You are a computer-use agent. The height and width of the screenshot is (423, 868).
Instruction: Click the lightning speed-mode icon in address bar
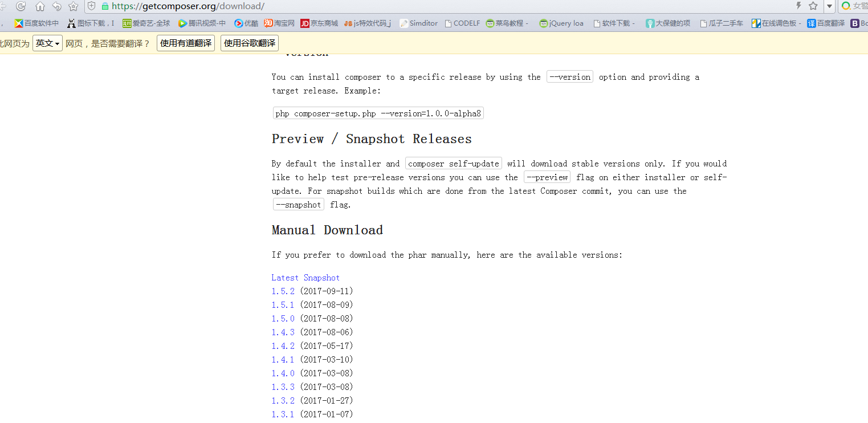[798, 6]
